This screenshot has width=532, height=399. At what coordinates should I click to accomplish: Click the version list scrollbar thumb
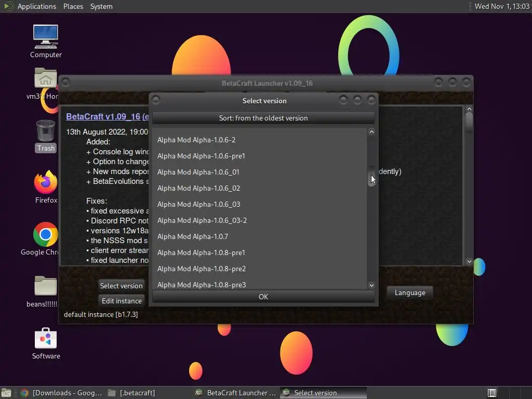point(371,176)
